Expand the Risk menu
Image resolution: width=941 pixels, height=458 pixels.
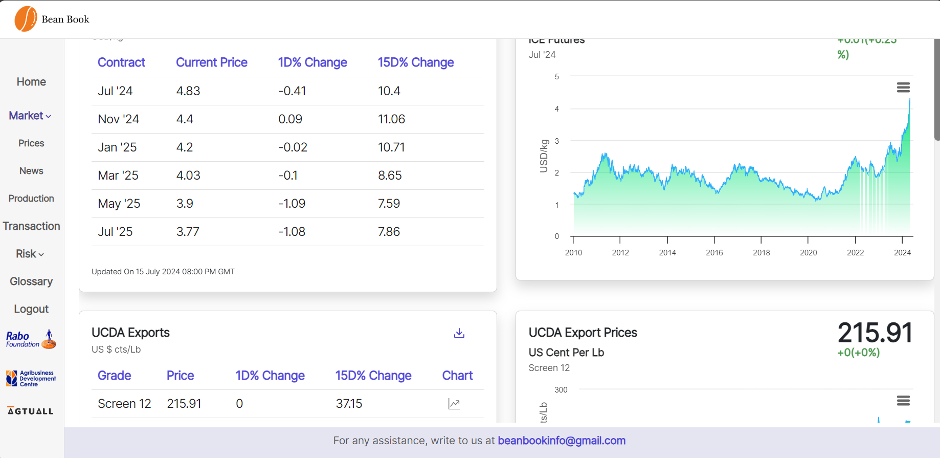(x=30, y=254)
